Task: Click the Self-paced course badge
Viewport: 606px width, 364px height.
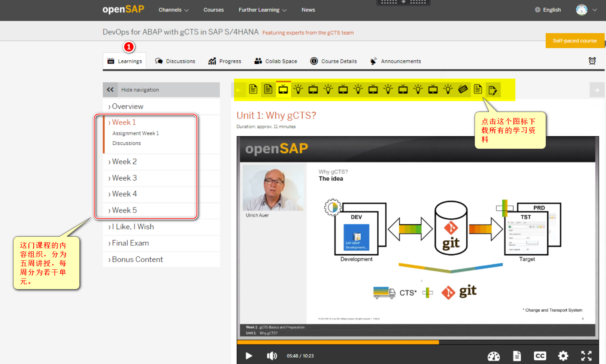Action: pyautogui.click(x=575, y=40)
